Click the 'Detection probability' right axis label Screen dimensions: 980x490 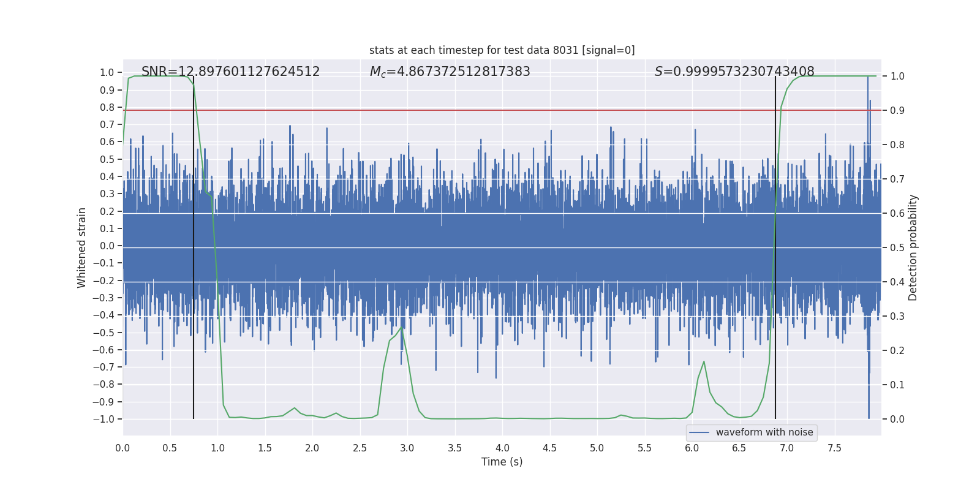click(x=913, y=247)
